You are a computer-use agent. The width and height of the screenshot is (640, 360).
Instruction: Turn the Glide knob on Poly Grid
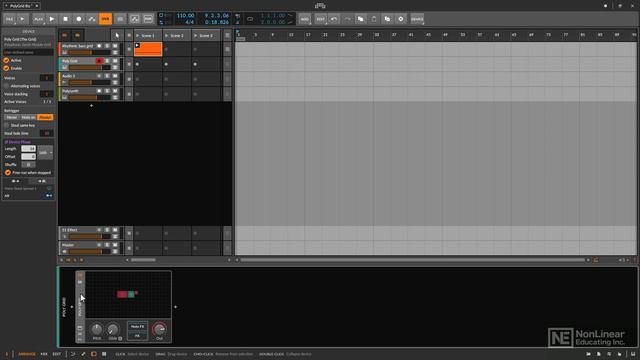113,329
